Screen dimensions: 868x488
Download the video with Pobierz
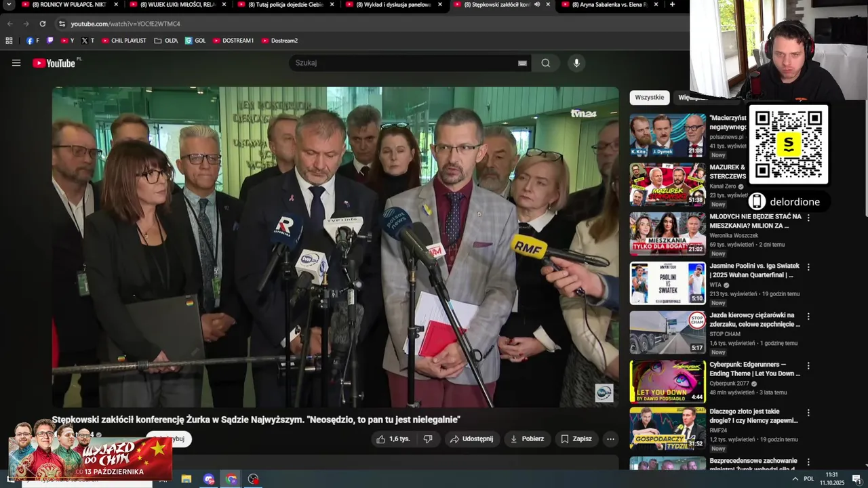(x=527, y=439)
